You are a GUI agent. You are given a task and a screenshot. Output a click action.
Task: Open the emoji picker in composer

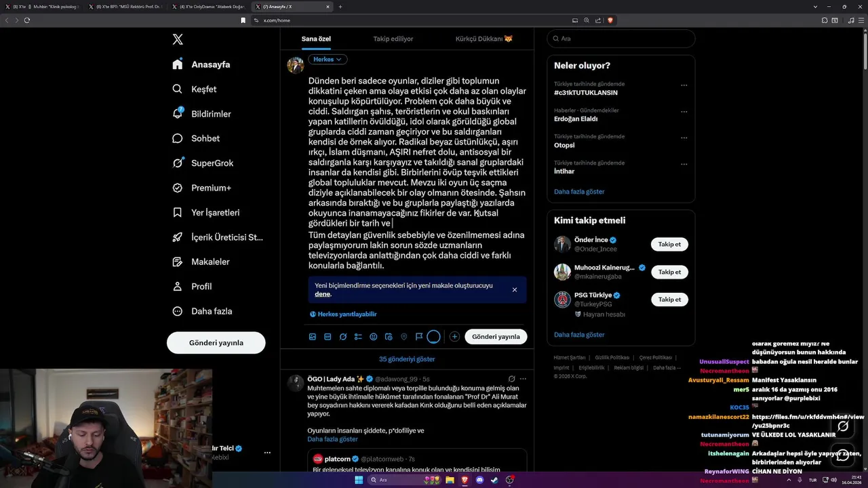[374, 336]
